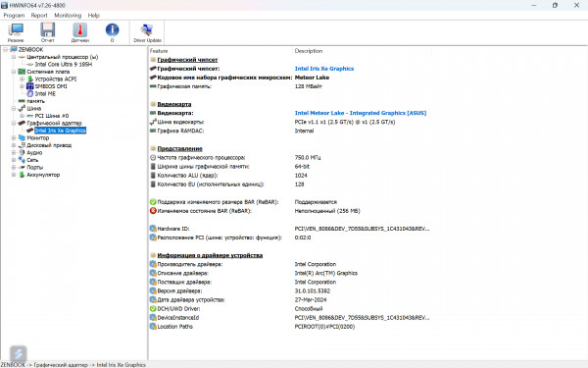Launch the Driver Update toolbar icon
The width and height of the screenshot is (588, 368).
coord(147,32)
